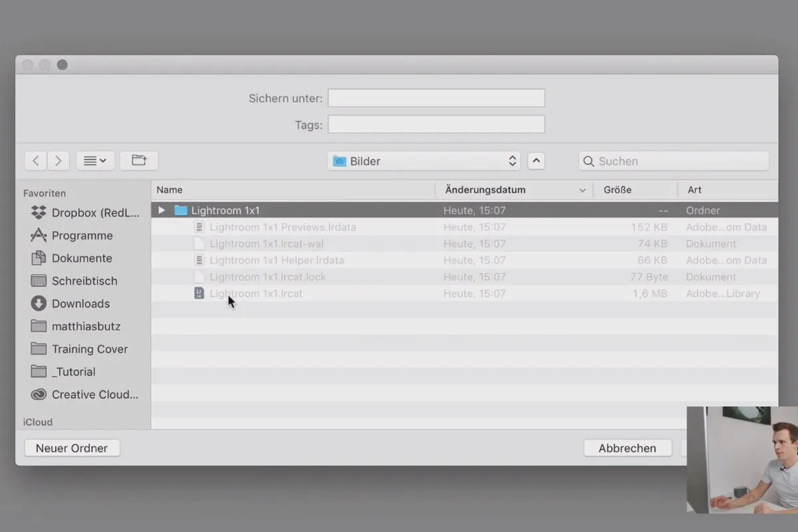798x532 pixels.
Task: Open Programme in the sidebar
Action: (x=73, y=235)
